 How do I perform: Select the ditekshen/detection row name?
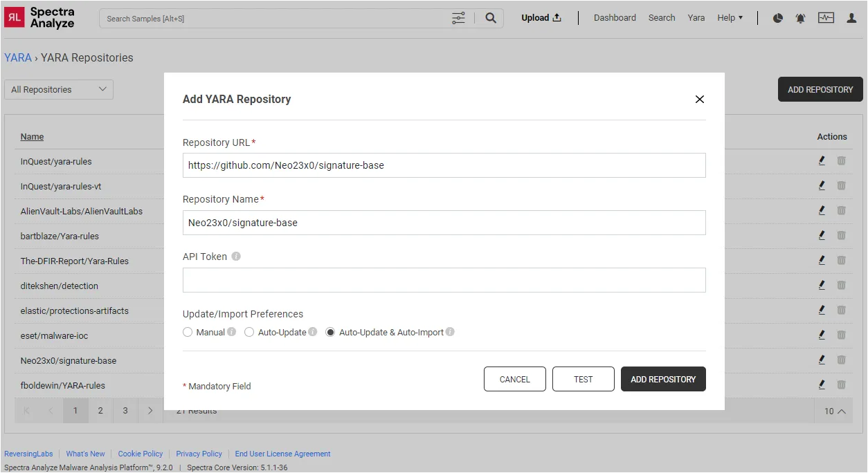59,286
